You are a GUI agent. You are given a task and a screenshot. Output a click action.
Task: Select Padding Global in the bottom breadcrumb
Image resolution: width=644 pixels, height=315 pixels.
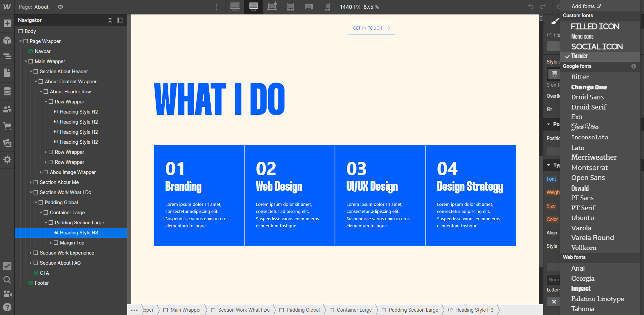coord(303,310)
